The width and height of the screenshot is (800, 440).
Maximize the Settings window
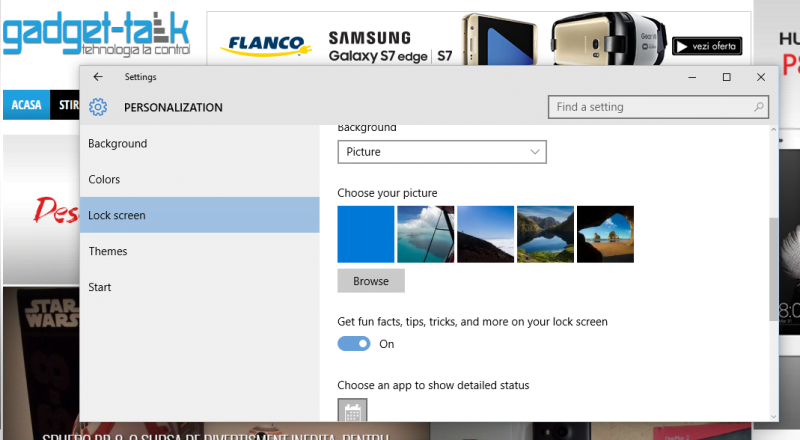tap(727, 77)
